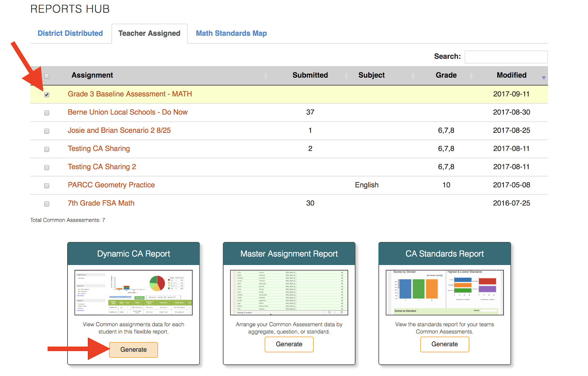
Task: Click modified date 2016-07-25
Action: click(512, 203)
